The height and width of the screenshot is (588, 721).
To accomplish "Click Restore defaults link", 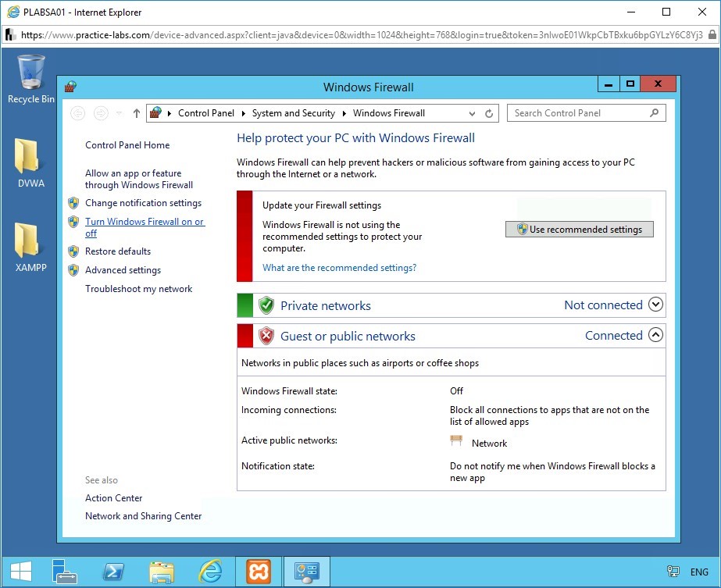I will (x=118, y=251).
